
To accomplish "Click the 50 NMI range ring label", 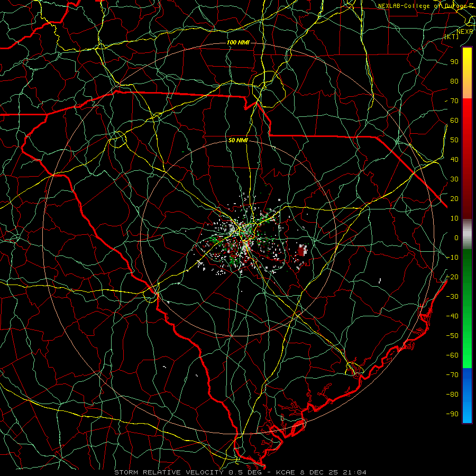I will [238, 140].
